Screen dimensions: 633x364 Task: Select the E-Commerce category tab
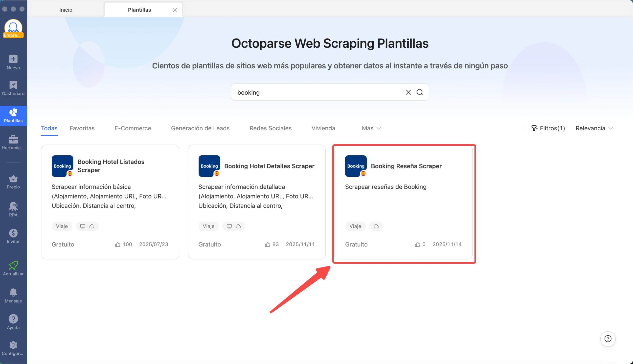tap(133, 128)
